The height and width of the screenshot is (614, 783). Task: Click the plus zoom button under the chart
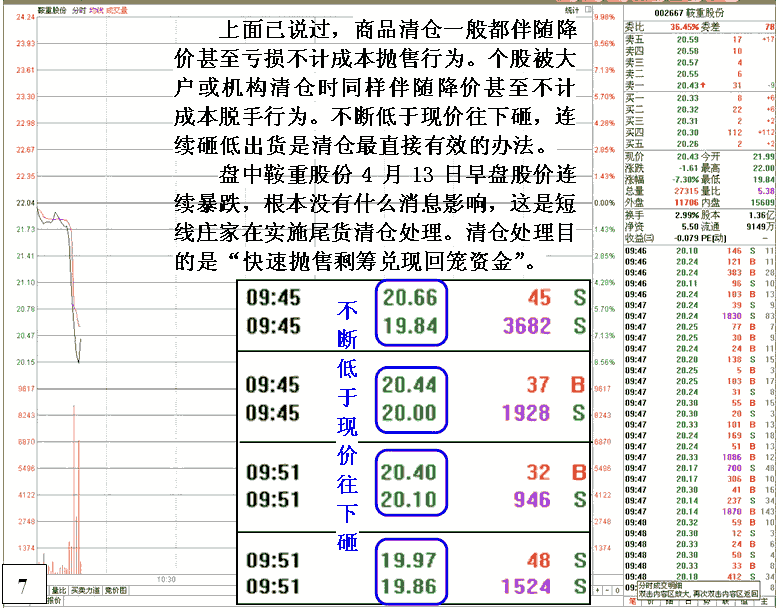point(598,591)
